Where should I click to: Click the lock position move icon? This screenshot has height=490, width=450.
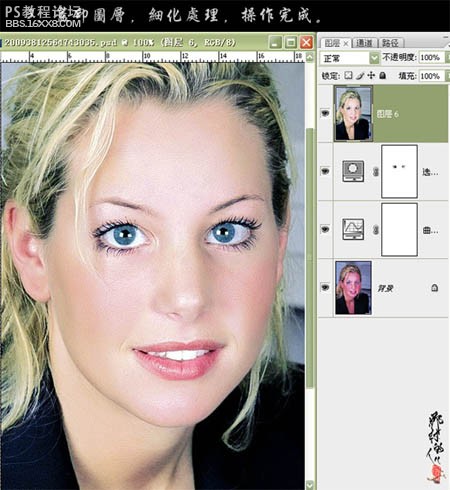371,76
